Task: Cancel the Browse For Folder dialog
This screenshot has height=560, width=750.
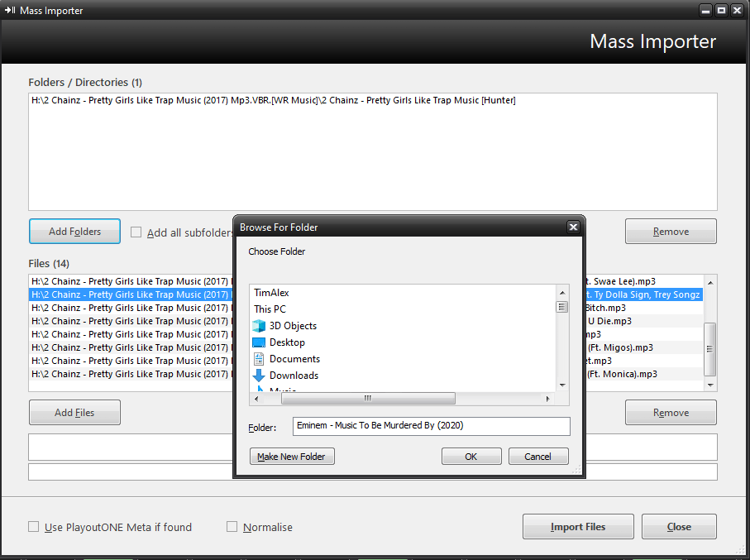Action: point(538,456)
